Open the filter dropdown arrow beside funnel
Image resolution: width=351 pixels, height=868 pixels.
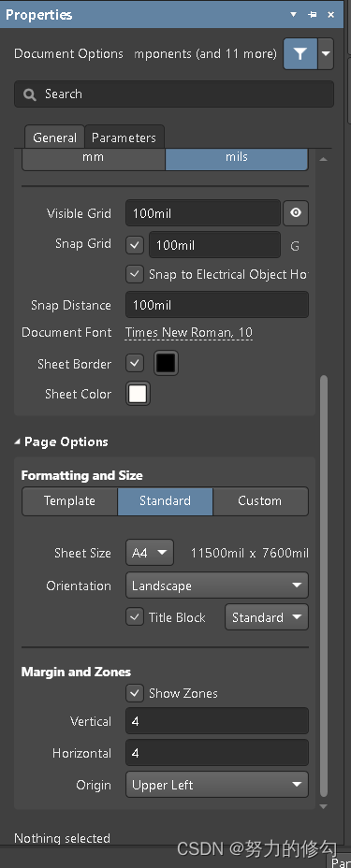pyautogui.click(x=326, y=53)
